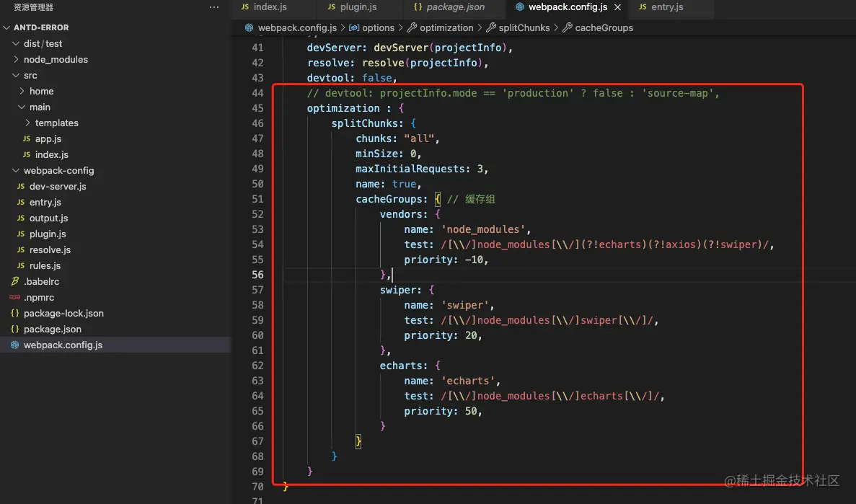
Task: Expand the home folder
Action: (22, 91)
